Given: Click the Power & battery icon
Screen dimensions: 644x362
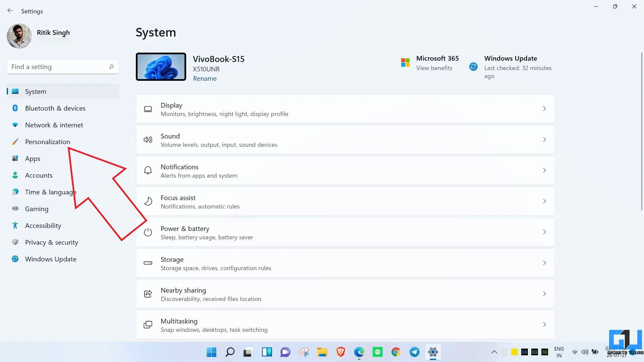Looking at the screenshot, I should (x=148, y=232).
